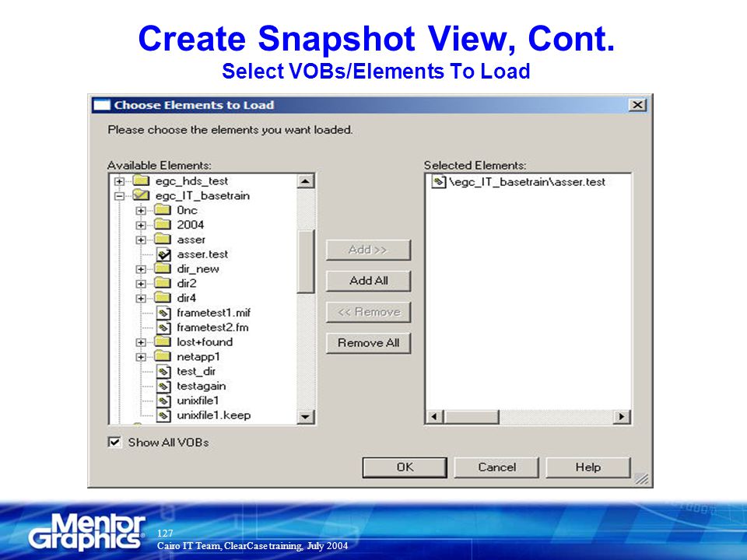Expand the dir4 folder node
This screenshot has height=560, width=747.
pos(141,299)
